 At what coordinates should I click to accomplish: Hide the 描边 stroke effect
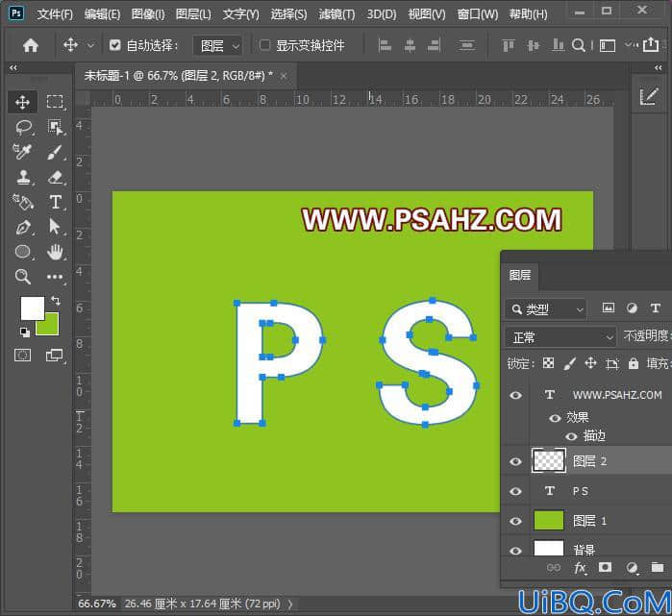(x=571, y=437)
